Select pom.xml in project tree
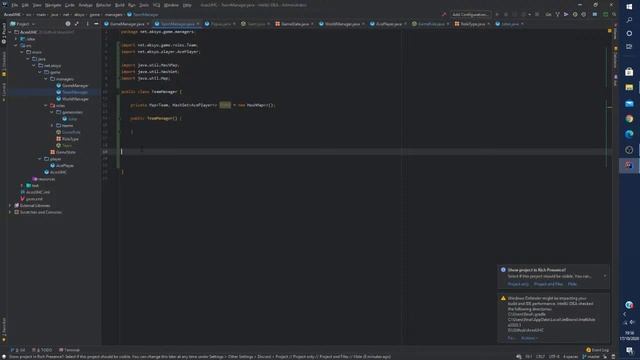640x360 pixels. (31, 199)
